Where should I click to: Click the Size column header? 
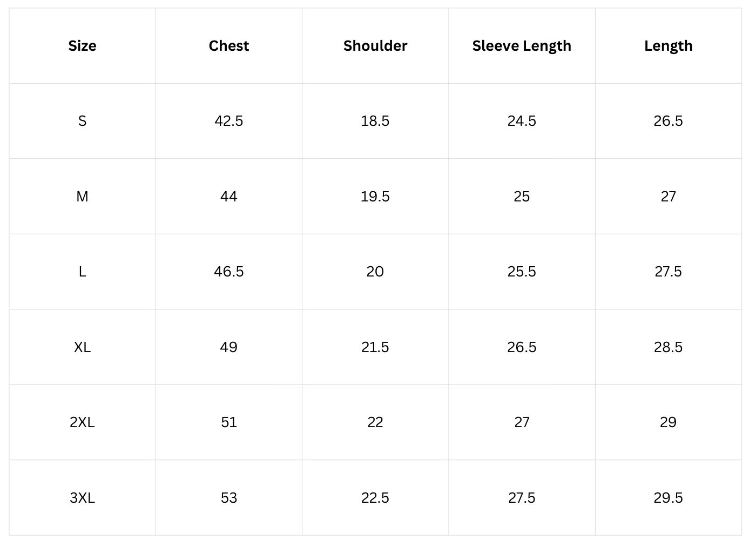coord(82,46)
